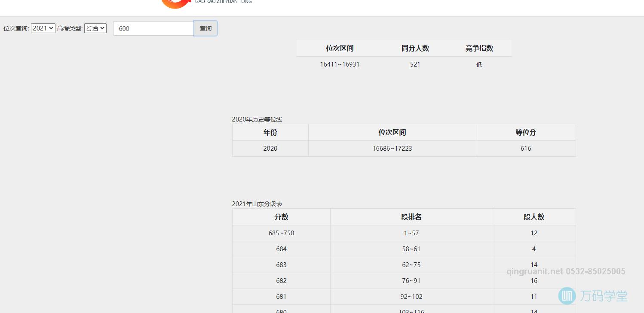Click the 查询 query button
Screen dimensions: 644x313
coord(205,28)
